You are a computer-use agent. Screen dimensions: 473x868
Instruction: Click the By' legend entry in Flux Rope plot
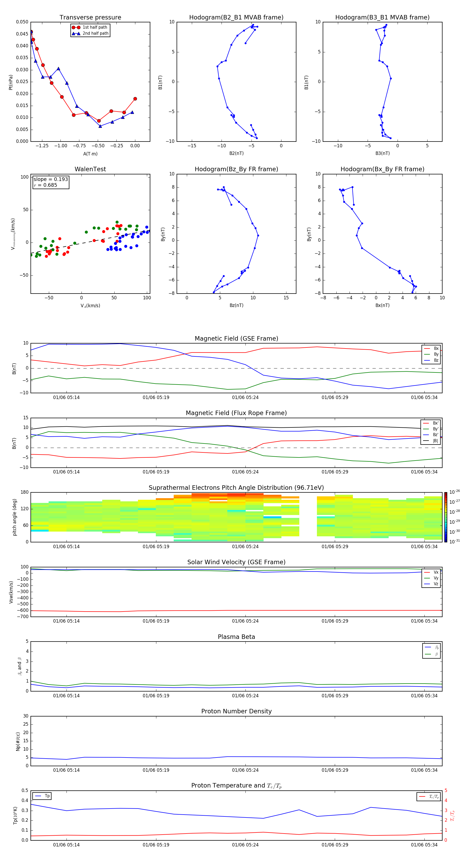(431, 429)
